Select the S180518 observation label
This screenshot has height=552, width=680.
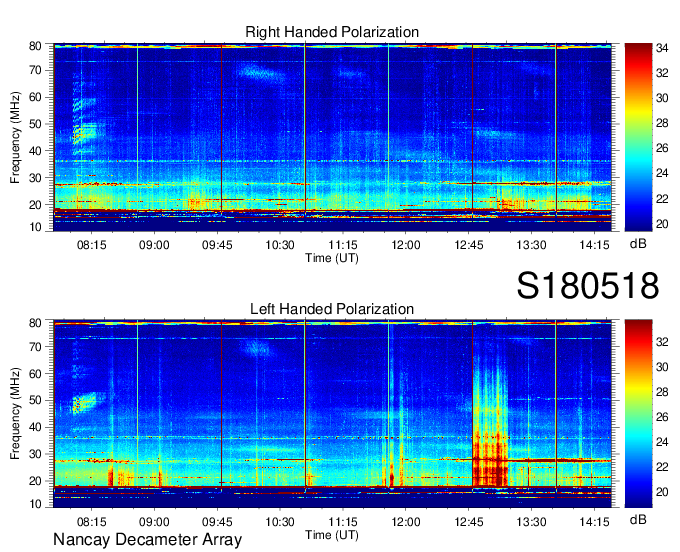coord(588,286)
